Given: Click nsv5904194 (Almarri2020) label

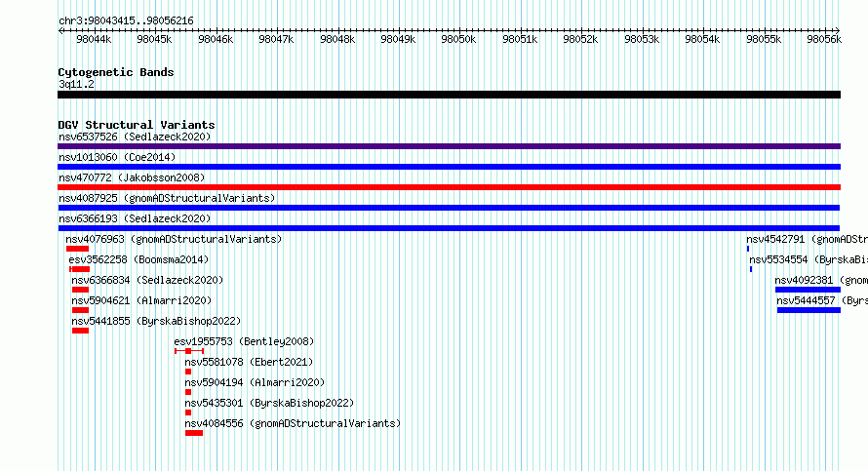Looking at the screenshot, I should coord(255,382).
